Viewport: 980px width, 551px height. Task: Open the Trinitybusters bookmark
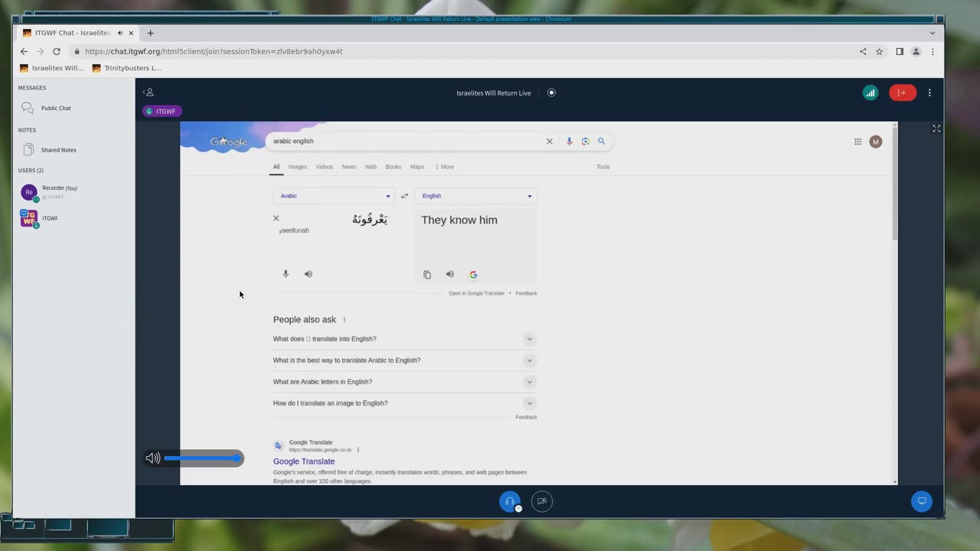pos(127,68)
